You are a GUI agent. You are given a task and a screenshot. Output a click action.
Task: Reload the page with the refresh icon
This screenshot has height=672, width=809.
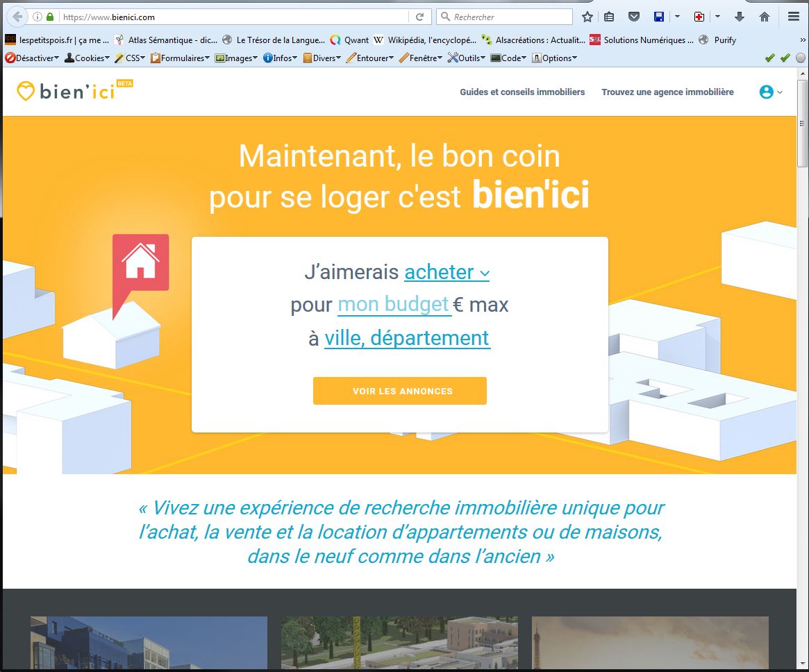pos(419,17)
